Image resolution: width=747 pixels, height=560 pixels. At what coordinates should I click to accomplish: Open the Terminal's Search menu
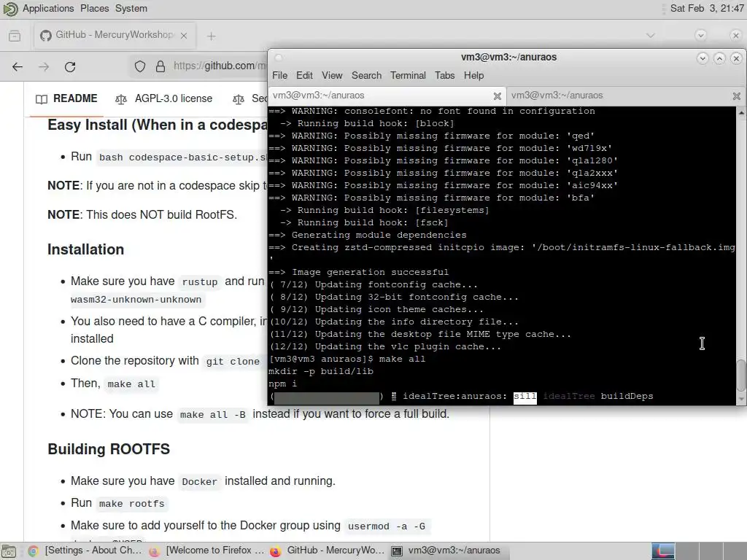[366, 76]
